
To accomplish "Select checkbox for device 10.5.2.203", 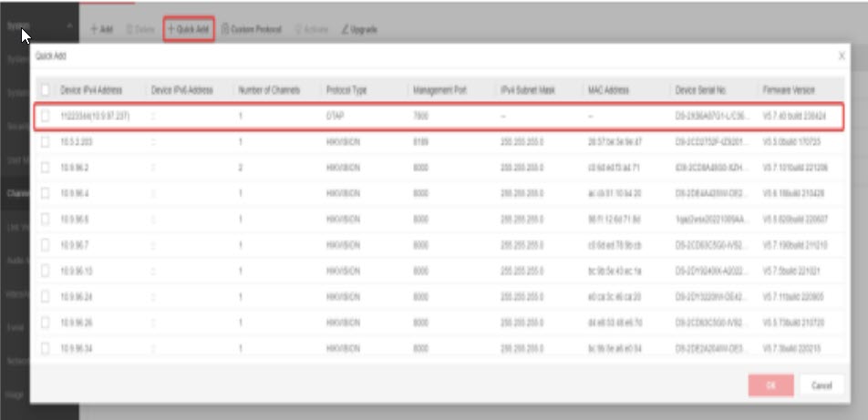I will (45, 142).
